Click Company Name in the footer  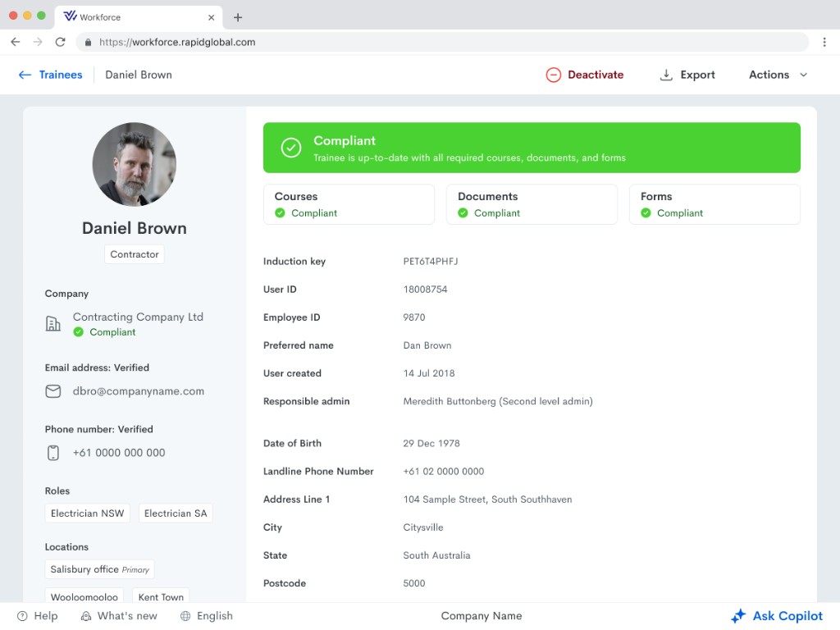click(x=481, y=616)
